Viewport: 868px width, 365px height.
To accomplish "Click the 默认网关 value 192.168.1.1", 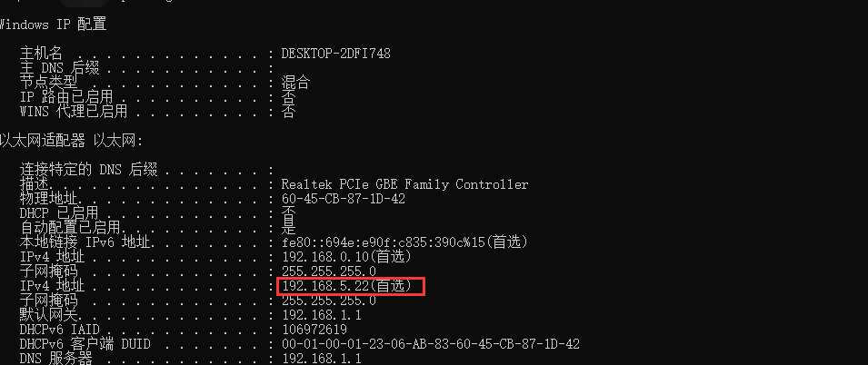I will point(322,315).
